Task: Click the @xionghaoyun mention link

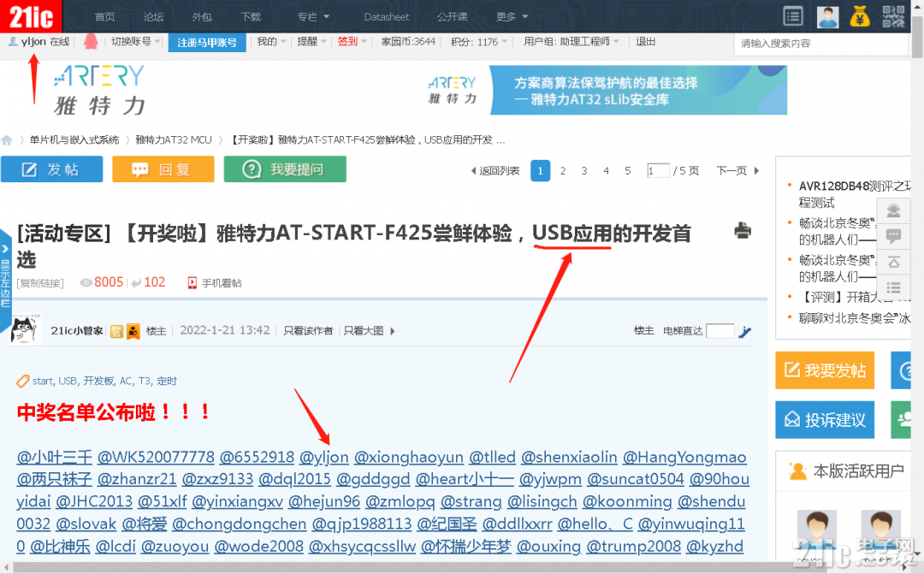Action: pyautogui.click(x=408, y=457)
